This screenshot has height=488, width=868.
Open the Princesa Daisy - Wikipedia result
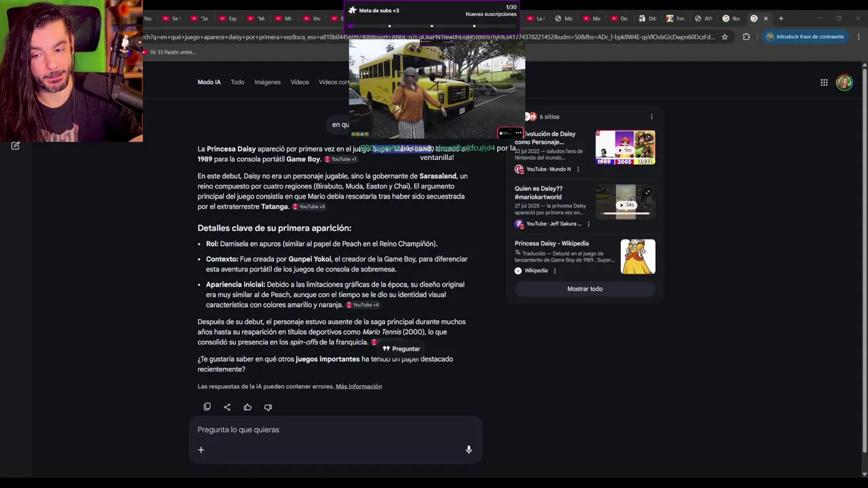551,243
